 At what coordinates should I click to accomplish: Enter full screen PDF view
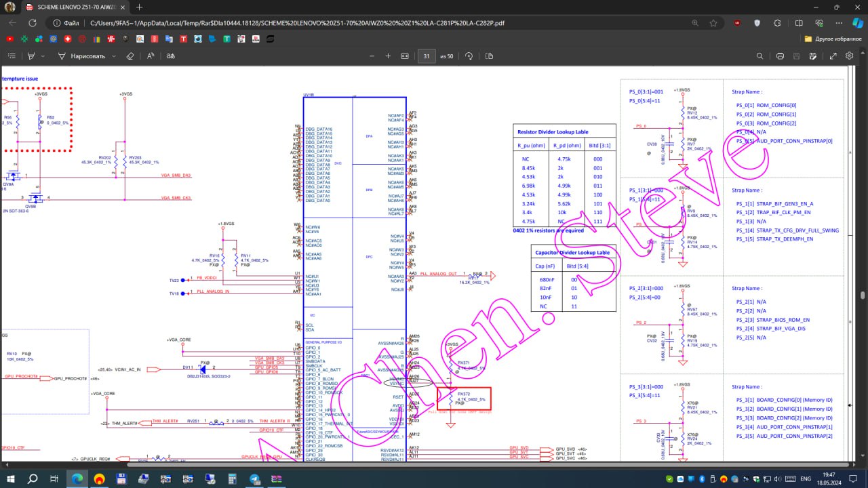click(x=833, y=56)
